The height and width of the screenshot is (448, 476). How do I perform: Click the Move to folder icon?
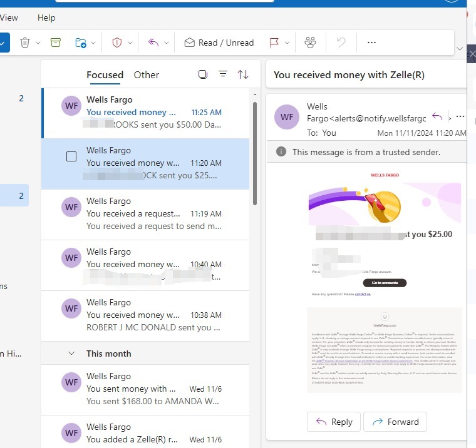80,43
